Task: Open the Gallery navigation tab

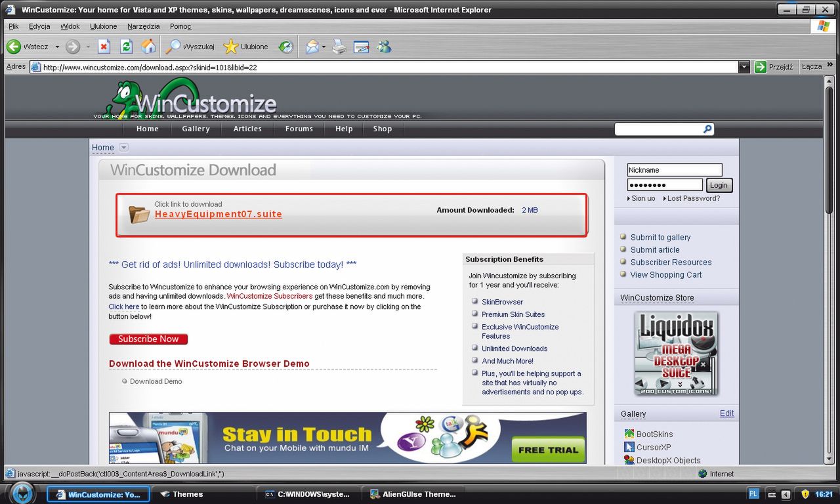Action: pos(196,129)
